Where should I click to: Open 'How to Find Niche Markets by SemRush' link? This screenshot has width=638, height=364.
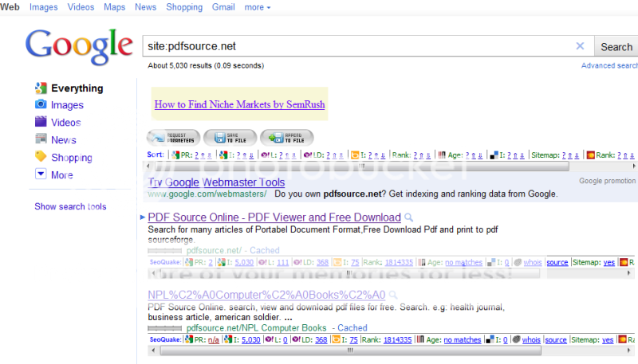coord(240,104)
